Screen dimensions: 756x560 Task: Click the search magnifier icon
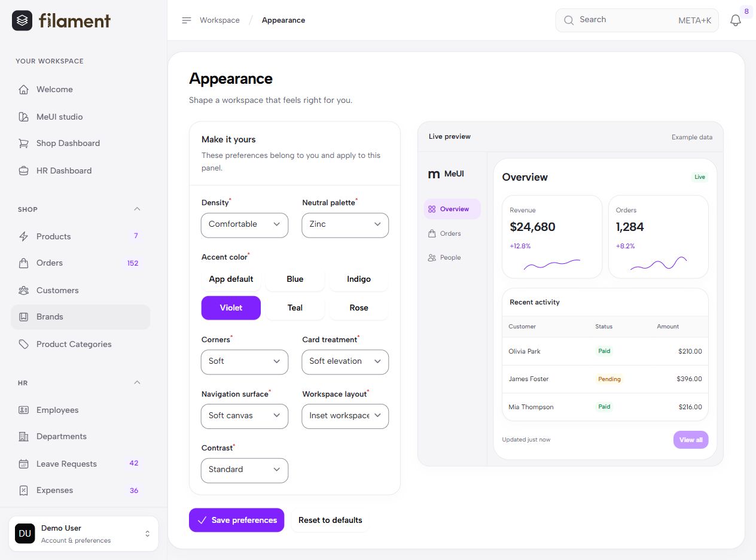[x=569, y=20]
